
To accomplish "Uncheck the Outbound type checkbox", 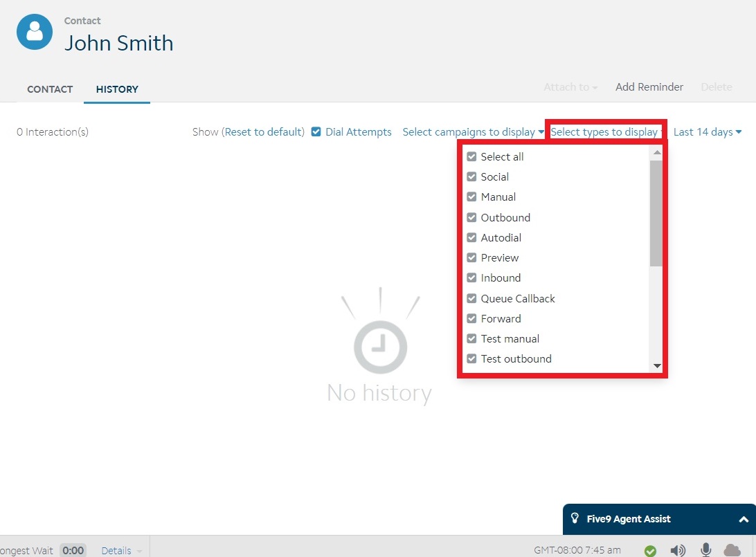I will tap(471, 217).
